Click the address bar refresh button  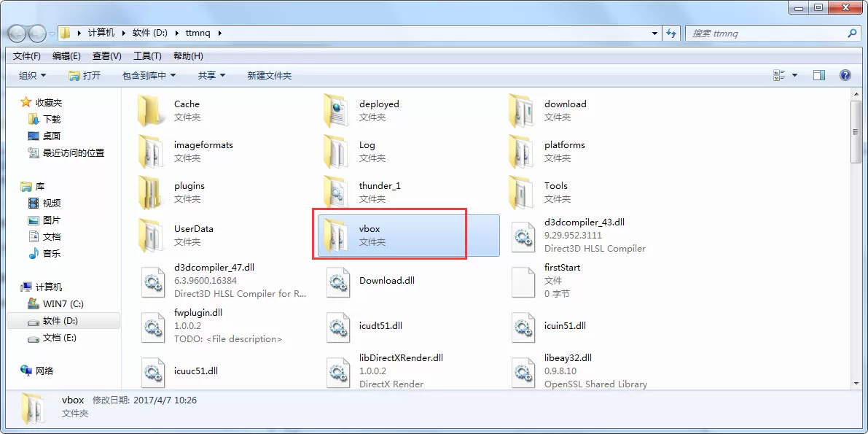(671, 34)
